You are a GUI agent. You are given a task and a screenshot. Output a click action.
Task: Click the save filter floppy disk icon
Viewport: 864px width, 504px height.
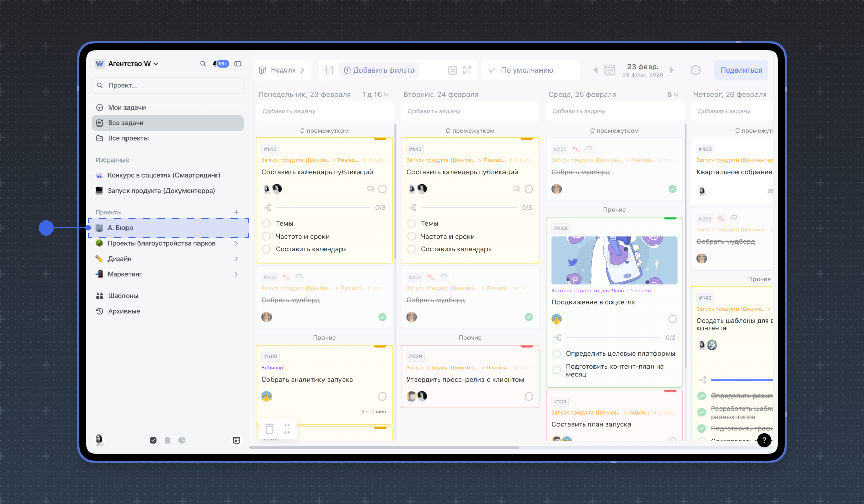[453, 70]
